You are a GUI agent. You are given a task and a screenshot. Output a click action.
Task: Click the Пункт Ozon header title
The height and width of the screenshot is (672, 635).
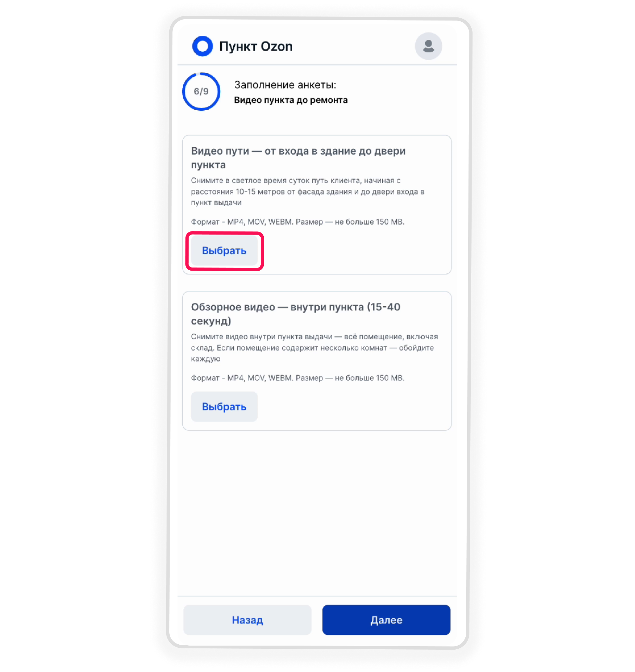[256, 46]
